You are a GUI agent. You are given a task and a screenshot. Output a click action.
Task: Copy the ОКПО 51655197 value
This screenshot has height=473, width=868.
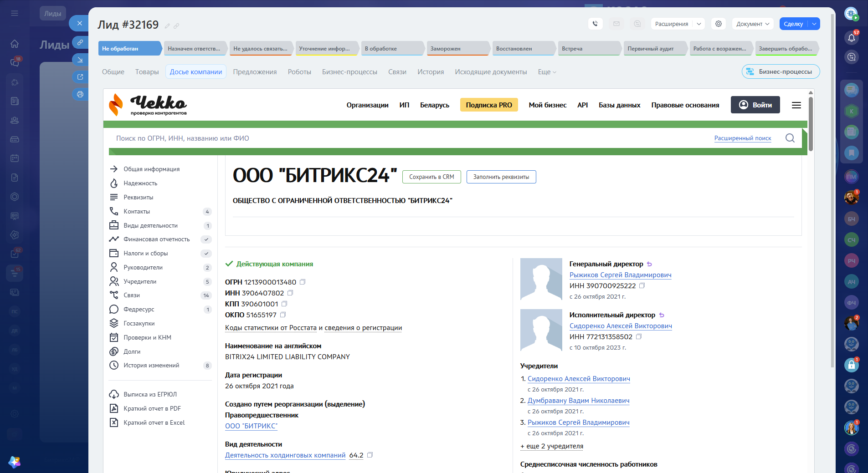pyautogui.click(x=283, y=315)
